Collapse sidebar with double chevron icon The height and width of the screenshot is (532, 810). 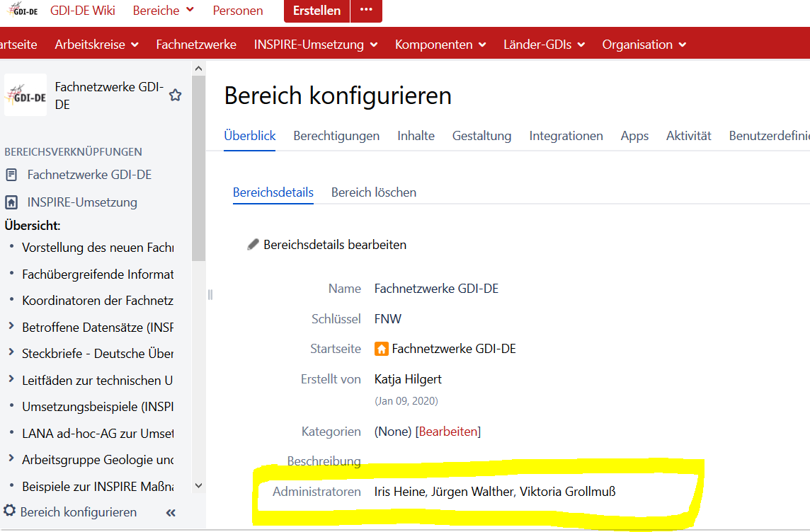click(x=171, y=513)
